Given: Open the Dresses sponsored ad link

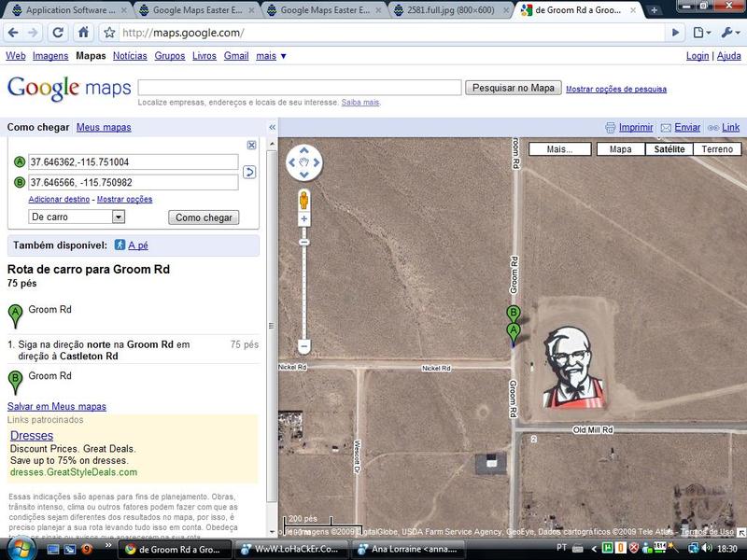Looking at the screenshot, I should (32, 435).
